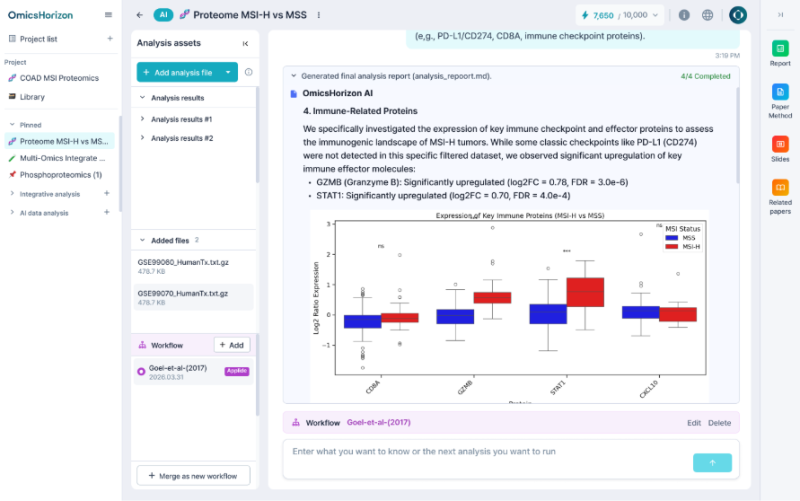Open the Add analysis file dropdown arrow
800x501 pixels.
(228, 72)
